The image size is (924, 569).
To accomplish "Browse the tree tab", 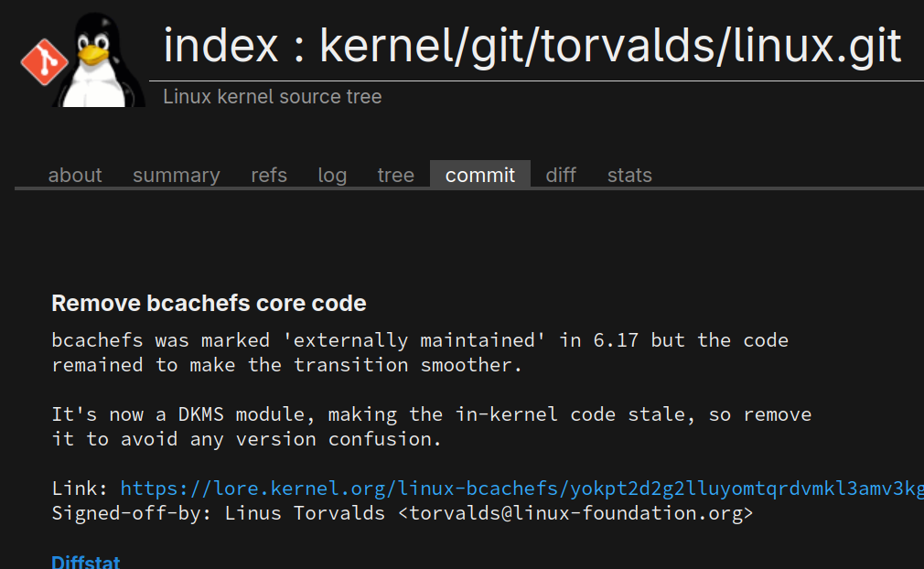I will [395, 175].
